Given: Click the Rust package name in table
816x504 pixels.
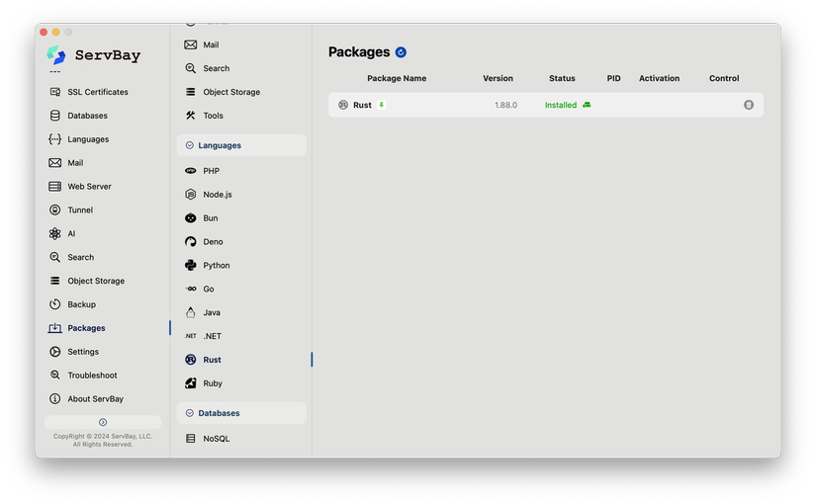Looking at the screenshot, I should [x=362, y=105].
